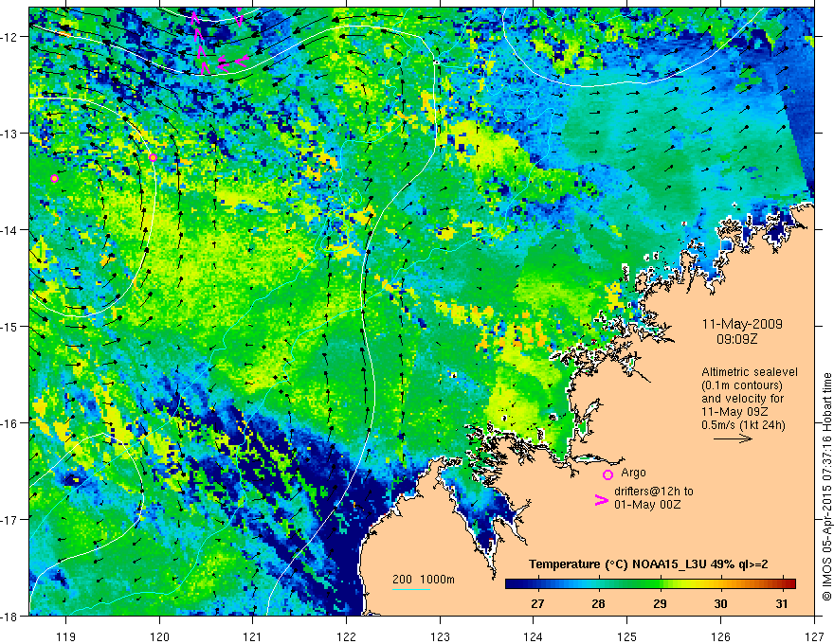Click the Argo float marker near 119°E
The image size is (834, 644).
(x=54, y=179)
